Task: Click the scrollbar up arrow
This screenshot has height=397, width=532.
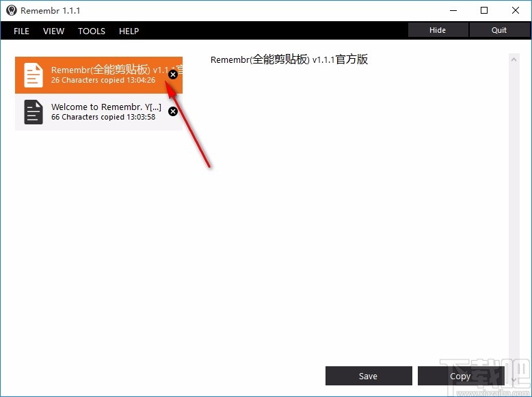Action: pos(514,59)
